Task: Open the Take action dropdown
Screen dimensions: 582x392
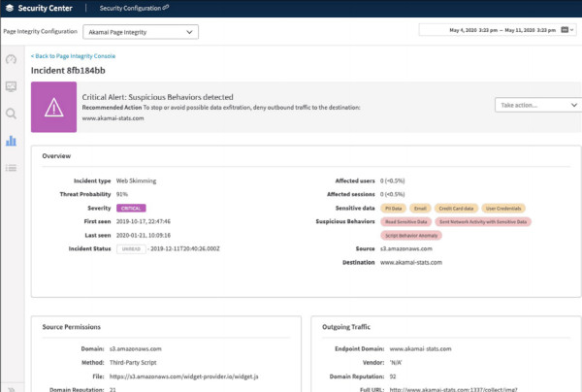Action: 537,105
